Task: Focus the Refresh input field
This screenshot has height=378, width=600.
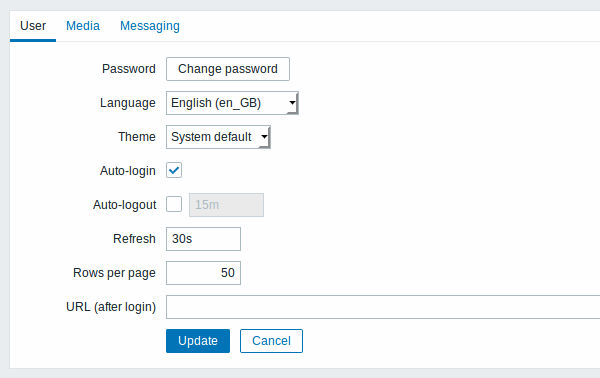Action: point(203,239)
